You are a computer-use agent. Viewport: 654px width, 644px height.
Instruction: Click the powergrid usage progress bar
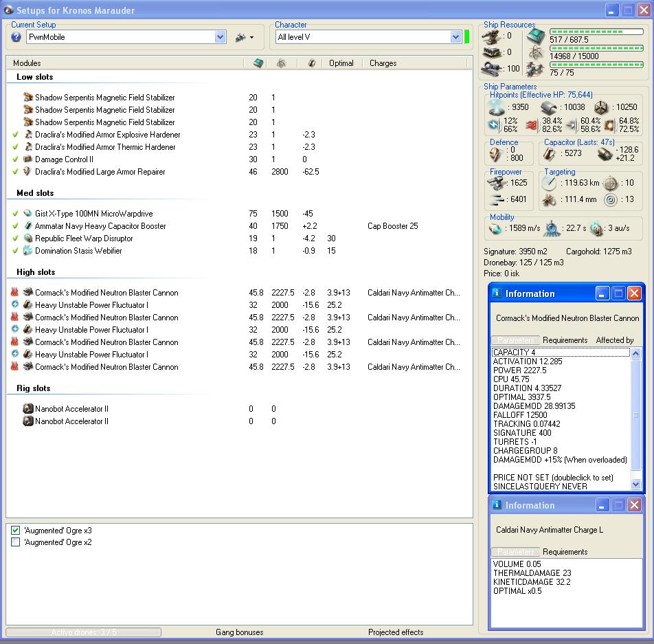tap(596, 48)
